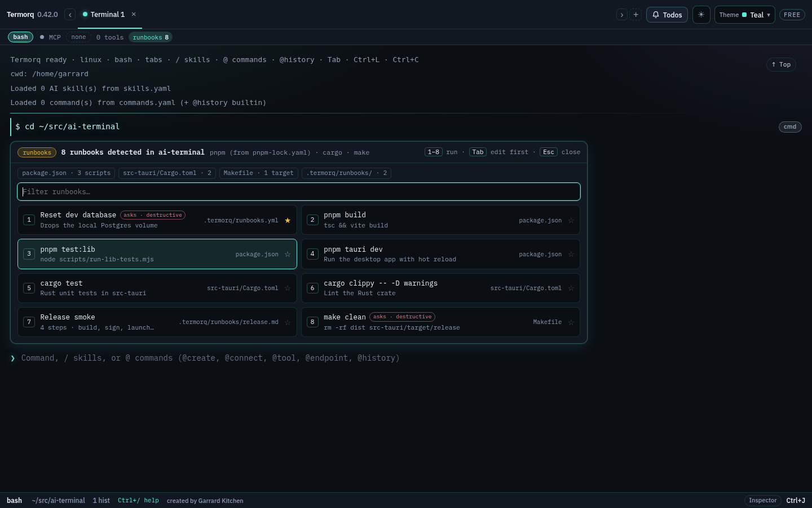Click the bash shell badge

click(x=20, y=37)
